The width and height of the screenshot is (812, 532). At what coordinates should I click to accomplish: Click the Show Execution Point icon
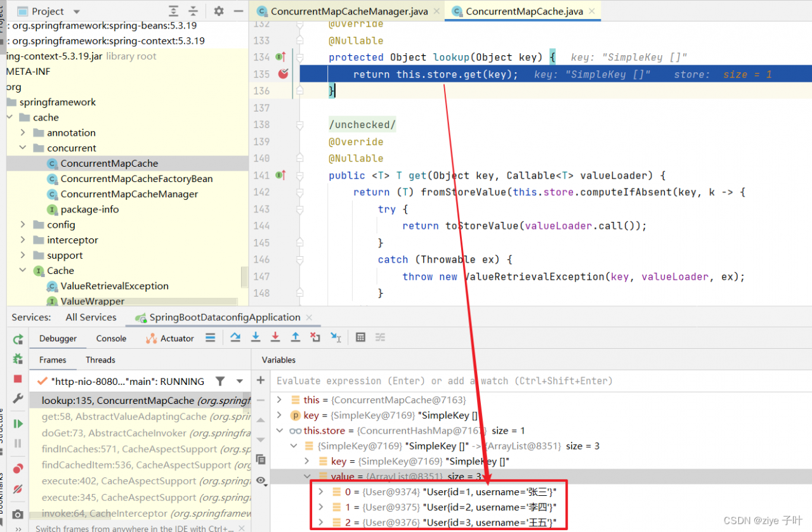click(211, 338)
